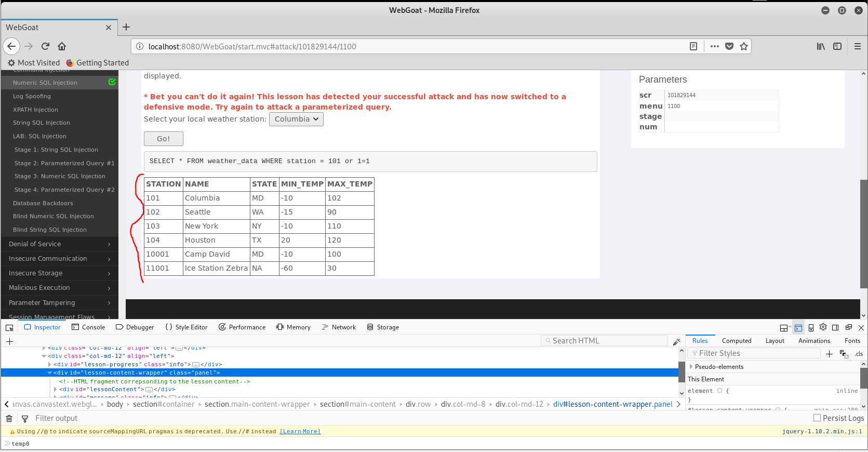The width and height of the screenshot is (868, 452).
Task: Expand Malicious Execution category
Action: pos(59,288)
